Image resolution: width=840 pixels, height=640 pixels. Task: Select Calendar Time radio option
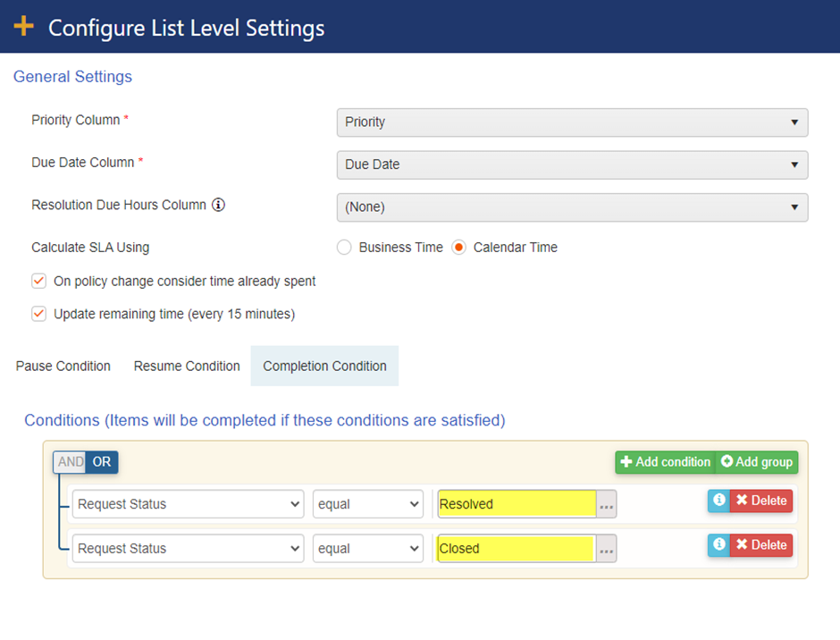pyautogui.click(x=458, y=248)
